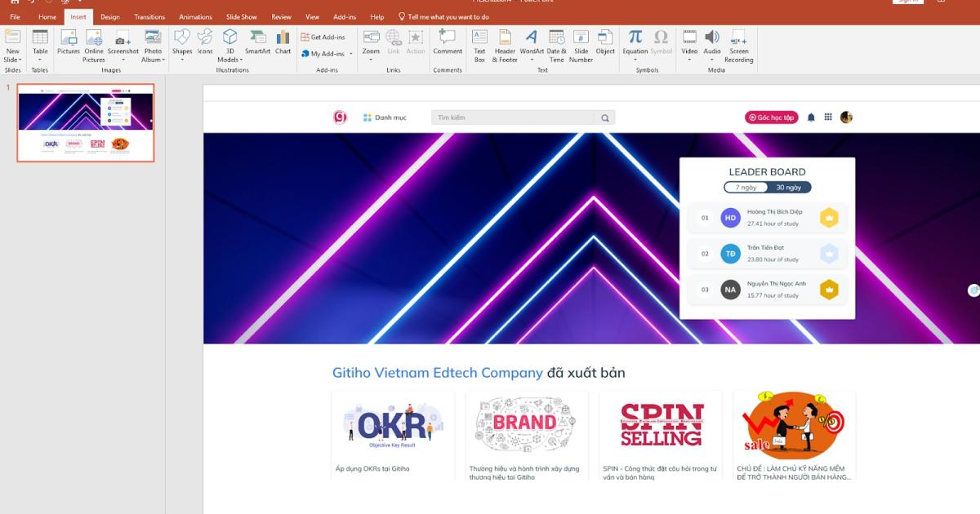Screen dimensions: 980x514
Task: Open the New Slide dropdown
Action: pyautogui.click(x=12, y=60)
